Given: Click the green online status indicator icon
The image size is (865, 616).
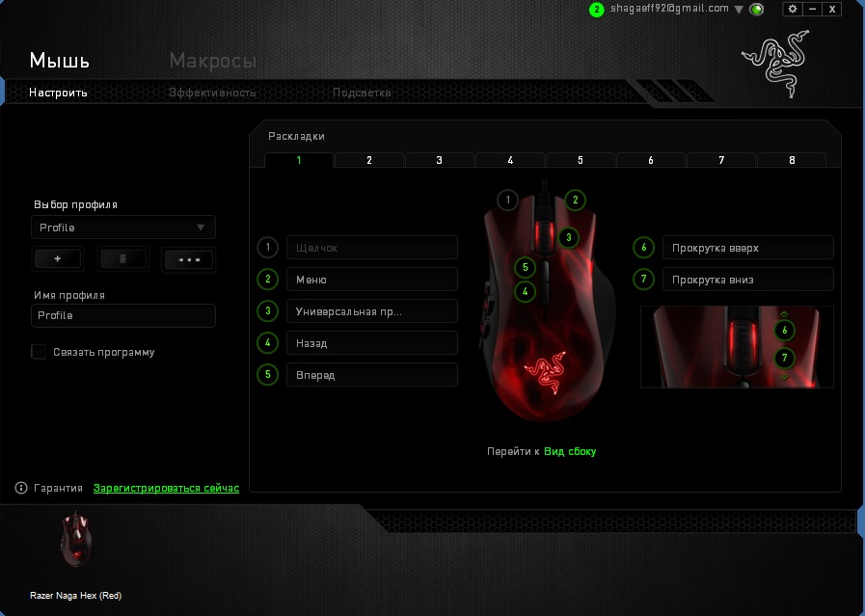Looking at the screenshot, I should (x=757, y=10).
